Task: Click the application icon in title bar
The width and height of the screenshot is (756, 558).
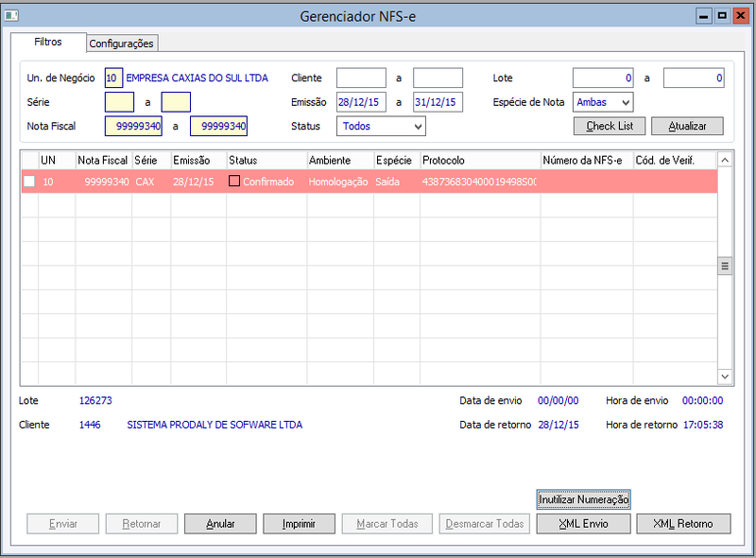Action: [x=11, y=16]
